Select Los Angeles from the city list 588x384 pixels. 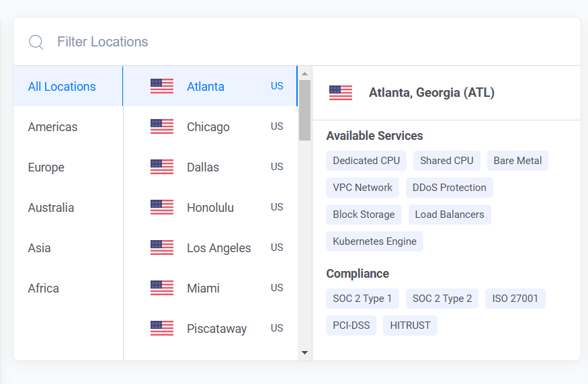coord(210,247)
